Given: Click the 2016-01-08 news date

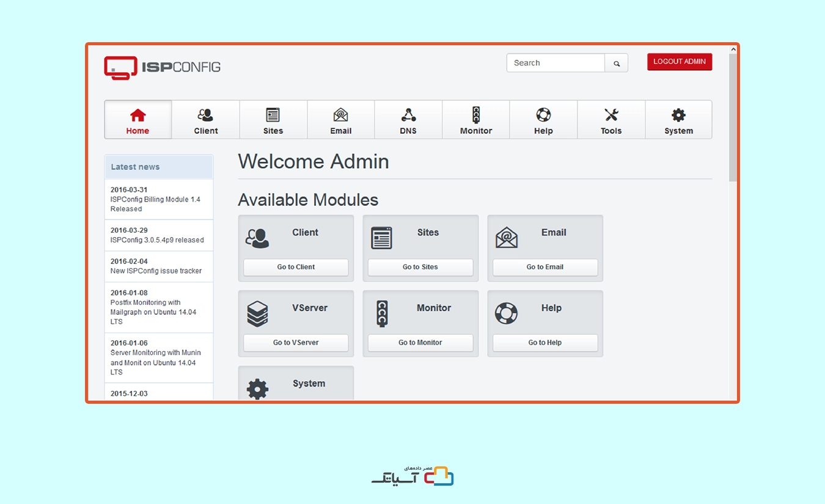Looking at the screenshot, I should 129,293.
